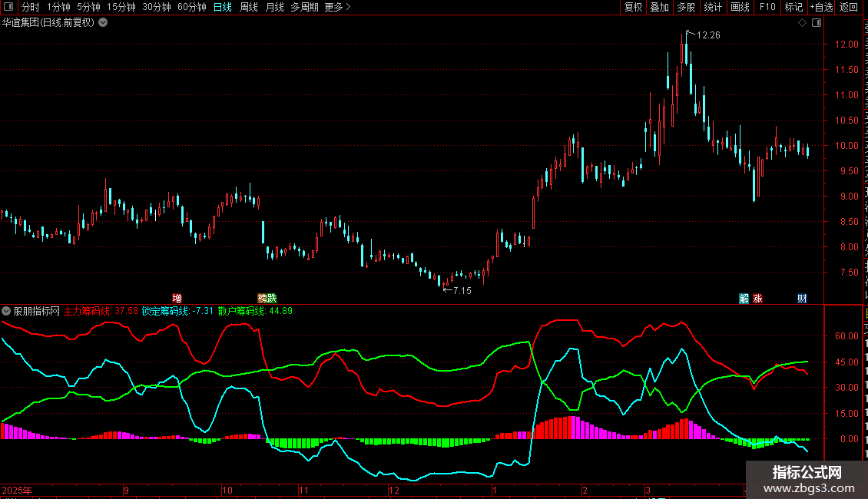
Task: Click the 60.00 indicator axis label
Action: pyautogui.click(x=846, y=335)
